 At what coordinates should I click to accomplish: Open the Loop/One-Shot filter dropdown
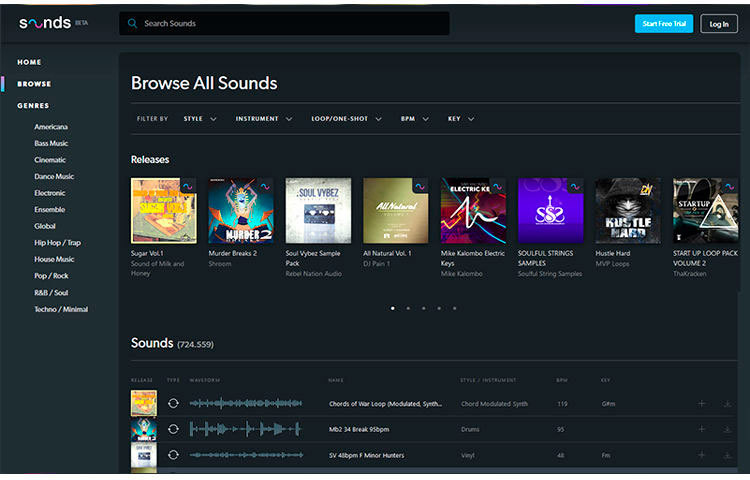click(x=346, y=119)
